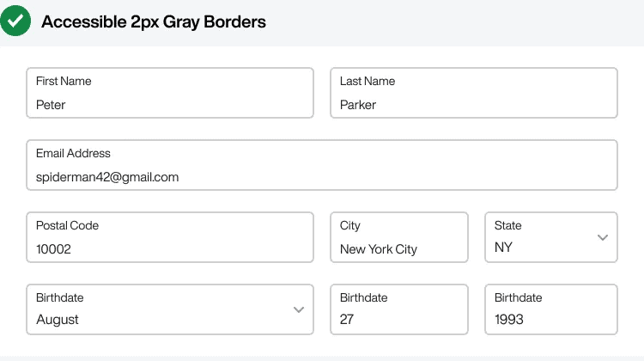The width and height of the screenshot is (644, 361).
Task: Focus the Last Name input field
Action: click(x=474, y=93)
